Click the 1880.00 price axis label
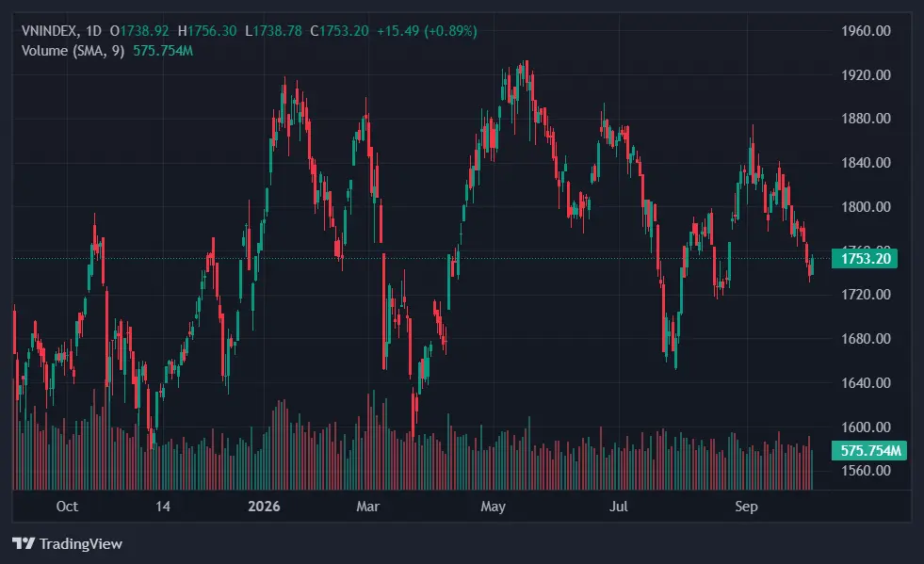924x564 pixels. tap(866, 119)
